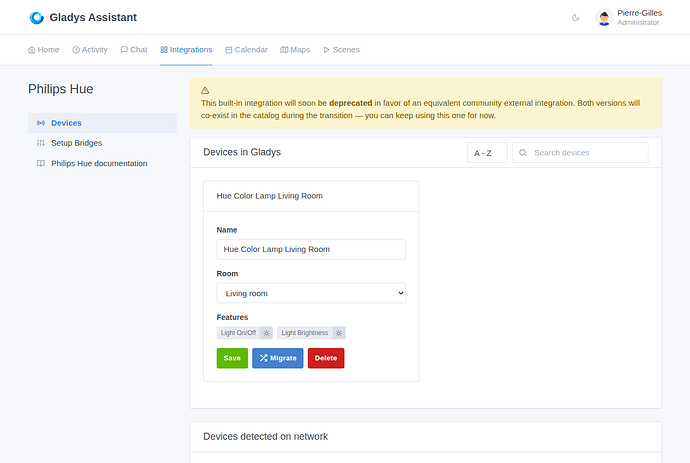This screenshot has height=463, width=690.
Task: Click the search magnifier icon
Action: point(523,153)
